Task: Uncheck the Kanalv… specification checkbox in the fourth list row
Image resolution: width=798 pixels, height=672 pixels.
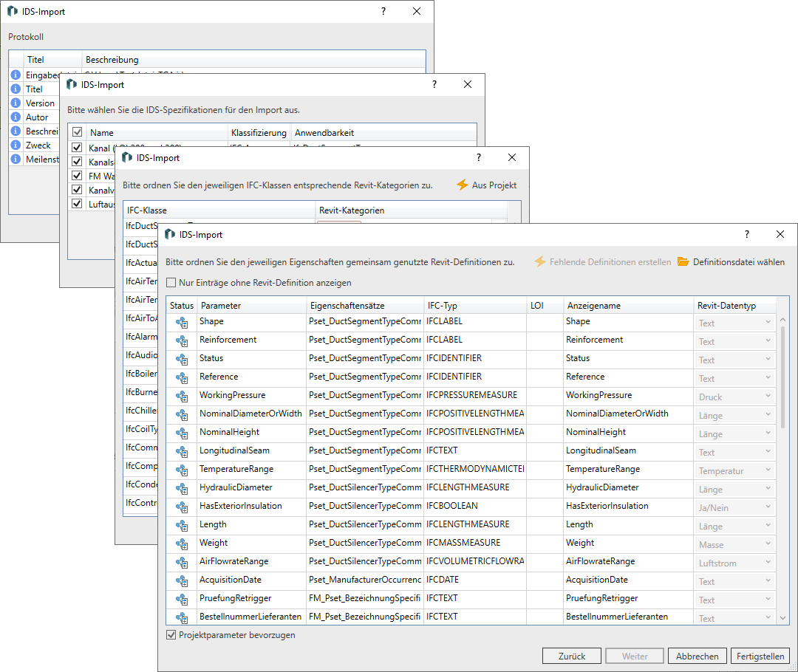Action: coord(78,190)
